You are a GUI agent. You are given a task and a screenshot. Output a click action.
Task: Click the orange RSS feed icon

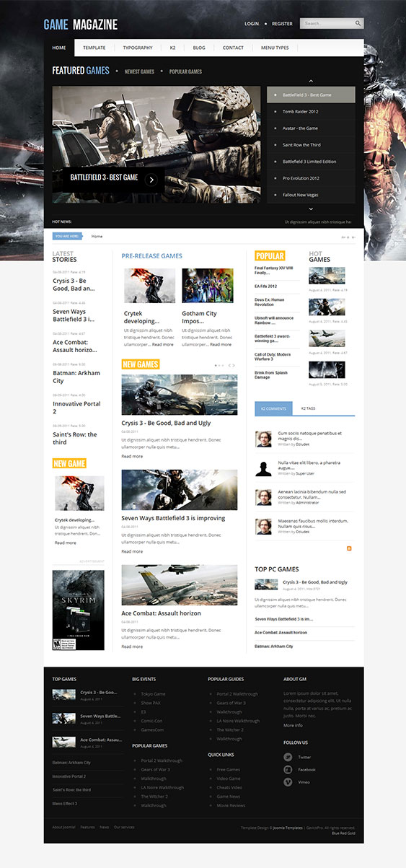(350, 548)
